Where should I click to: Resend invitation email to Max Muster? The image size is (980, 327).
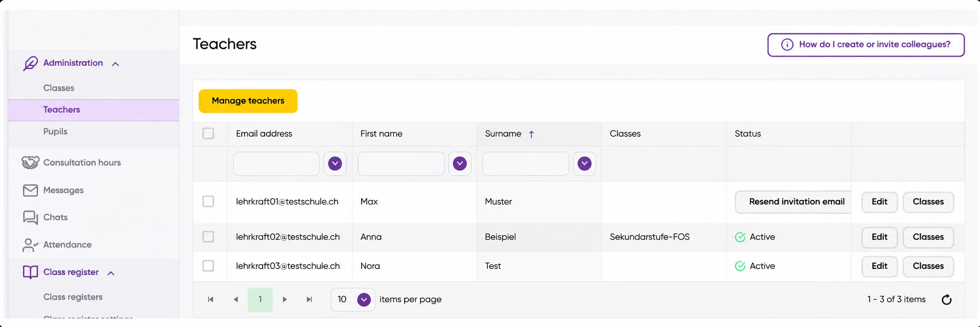(x=793, y=202)
